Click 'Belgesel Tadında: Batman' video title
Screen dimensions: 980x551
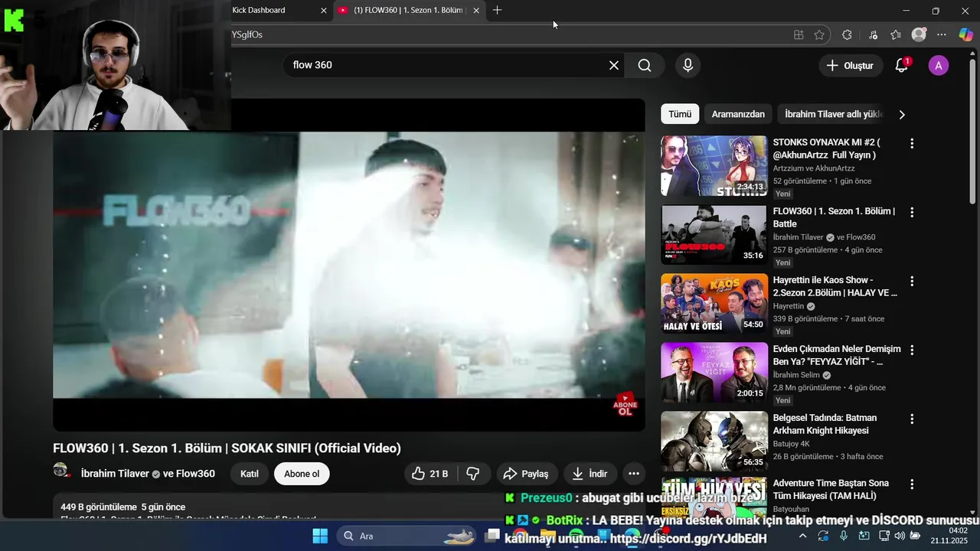coord(825,424)
